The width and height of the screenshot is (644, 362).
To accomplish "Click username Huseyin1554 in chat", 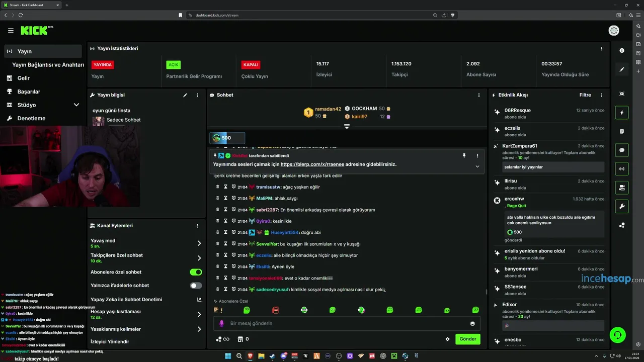I will click(285, 233).
